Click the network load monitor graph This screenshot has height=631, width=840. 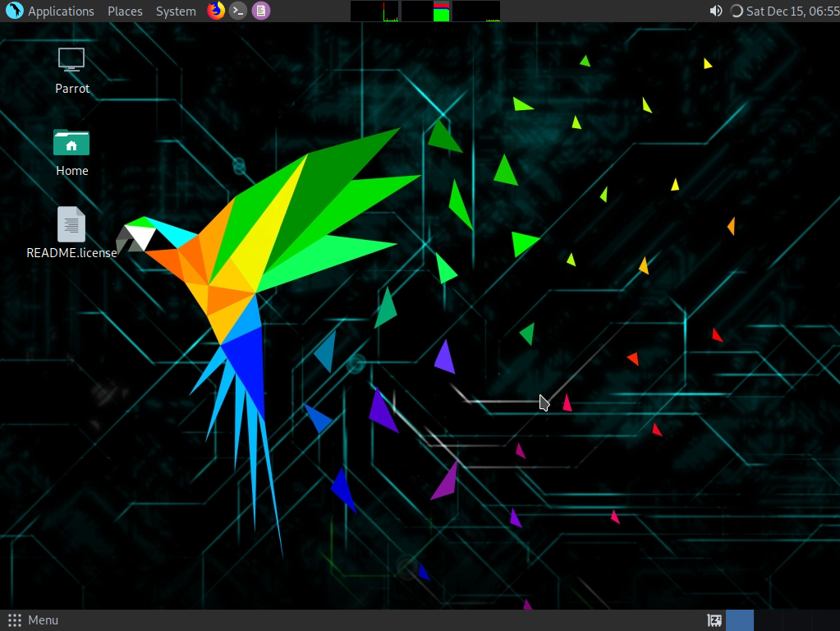tap(476, 11)
